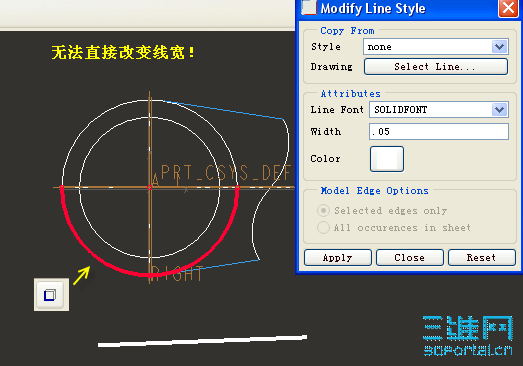Choose 'All occurences in sheet' radio option

click(x=323, y=228)
